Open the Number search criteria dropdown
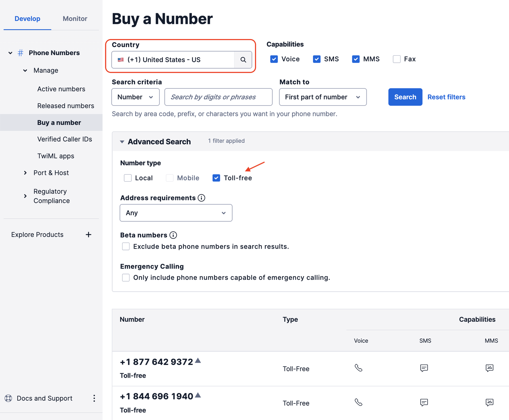Image resolution: width=509 pixels, height=420 pixels. 135,97
